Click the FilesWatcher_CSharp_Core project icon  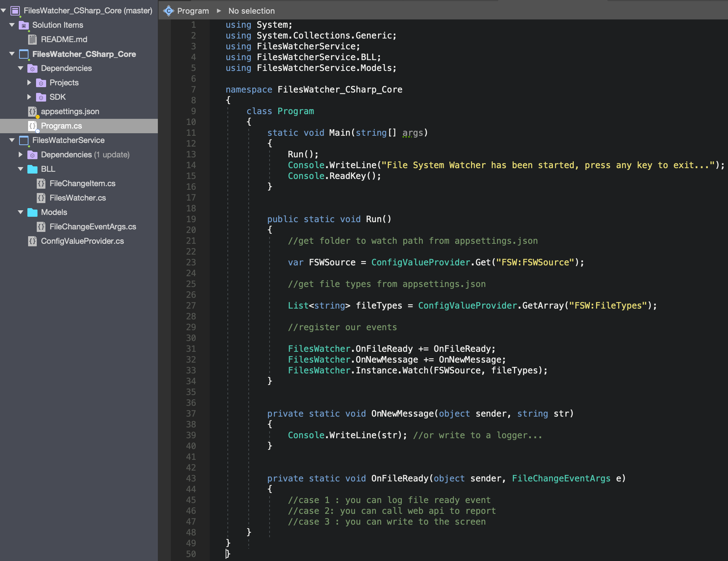[24, 54]
